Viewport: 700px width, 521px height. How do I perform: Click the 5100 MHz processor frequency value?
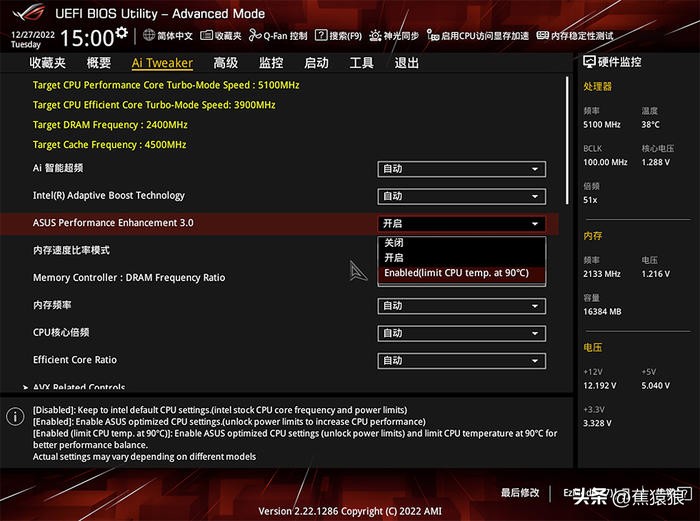602,125
